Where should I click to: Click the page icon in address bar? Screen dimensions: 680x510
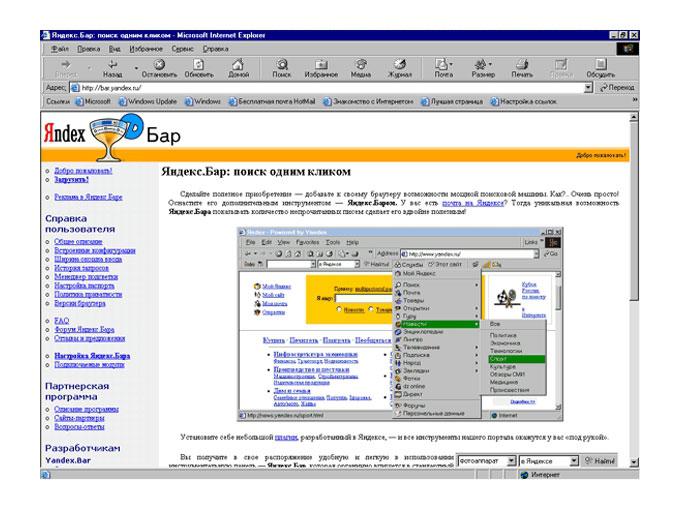click(x=75, y=88)
